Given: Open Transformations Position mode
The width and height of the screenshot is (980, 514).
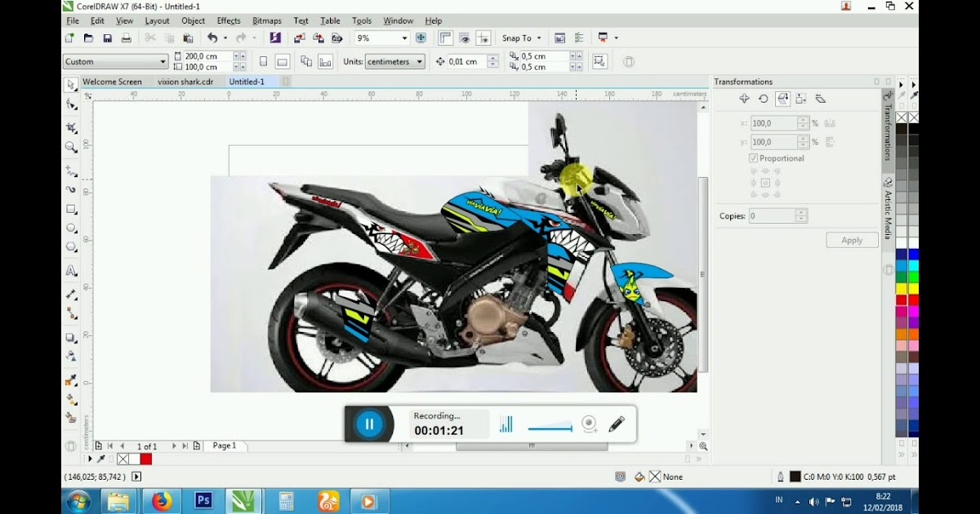Looking at the screenshot, I should coord(744,99).
